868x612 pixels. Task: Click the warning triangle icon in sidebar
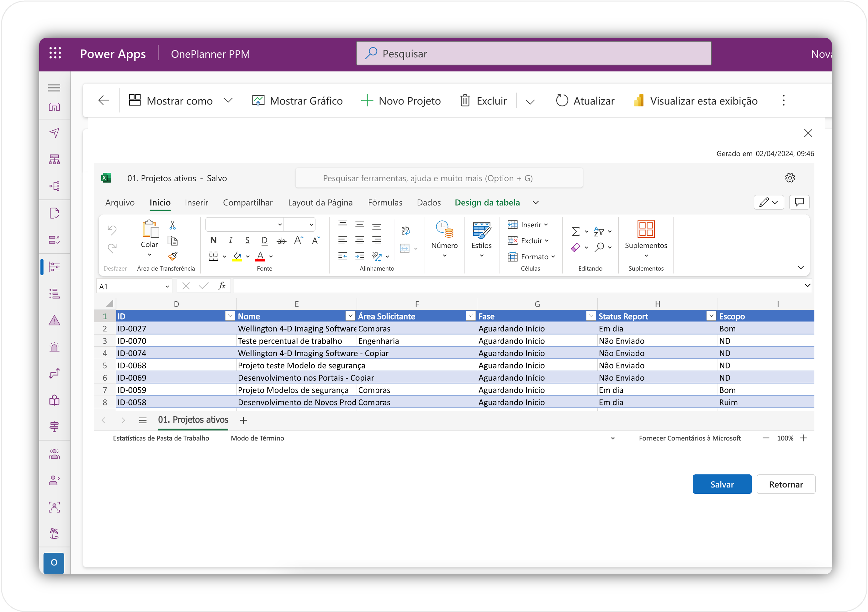pos(54,320)
